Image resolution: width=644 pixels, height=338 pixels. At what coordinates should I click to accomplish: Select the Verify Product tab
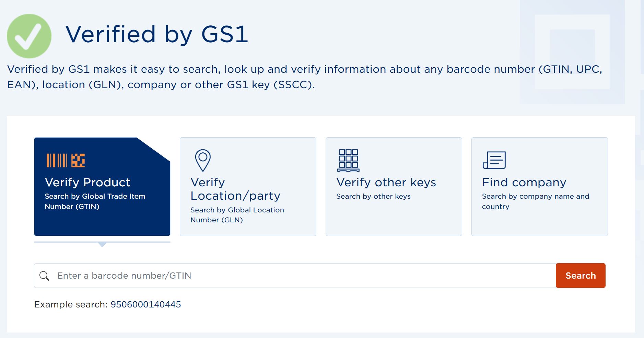102,187
